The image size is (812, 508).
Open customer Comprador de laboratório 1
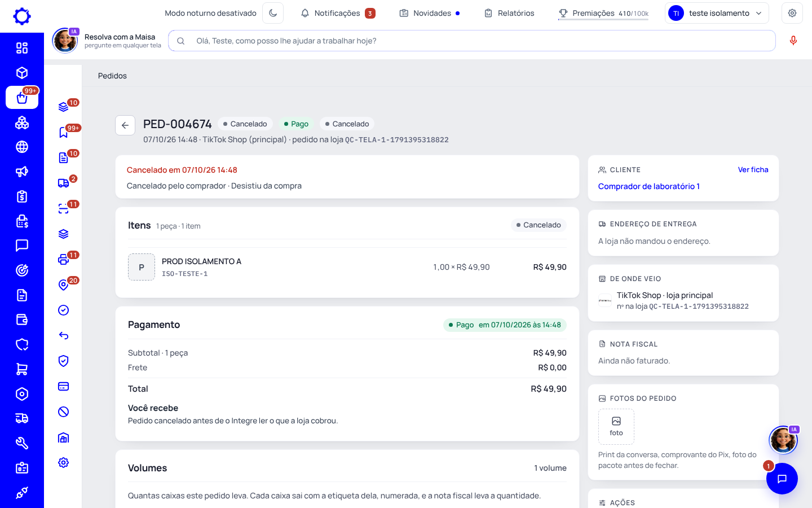[649, 186]
